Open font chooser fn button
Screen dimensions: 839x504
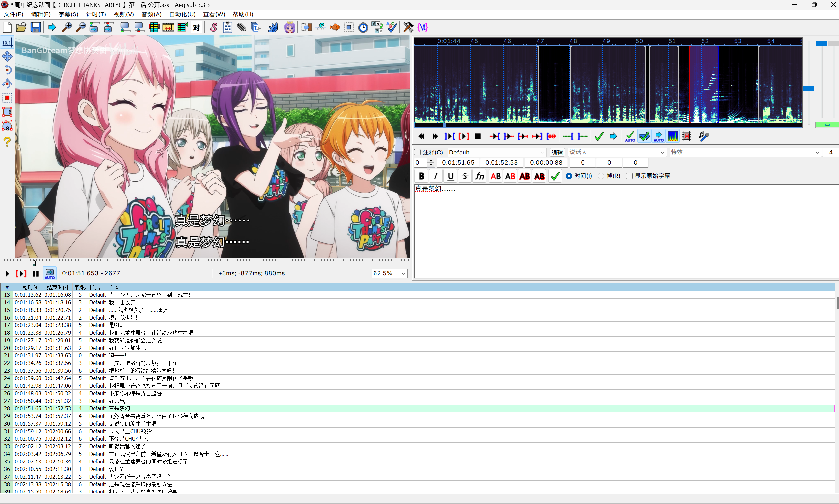pos(479,176)
